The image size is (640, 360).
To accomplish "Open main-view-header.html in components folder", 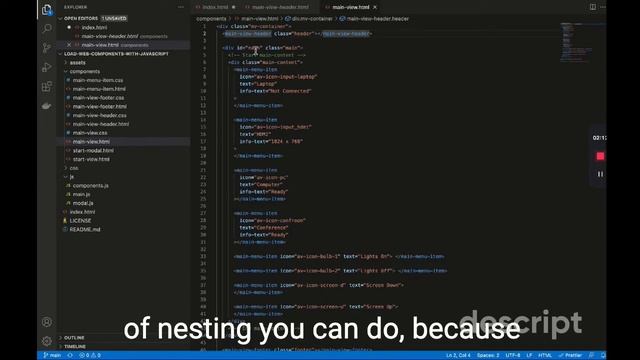I will tap(101, 124).
